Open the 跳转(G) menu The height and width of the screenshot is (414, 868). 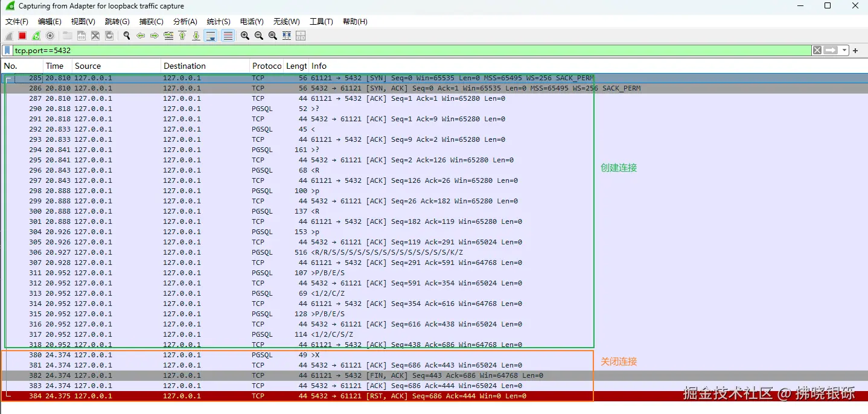pos(117,21)
